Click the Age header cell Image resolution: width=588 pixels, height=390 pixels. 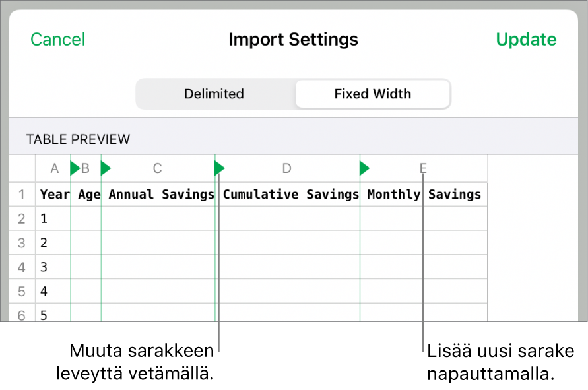click(88, 195)
